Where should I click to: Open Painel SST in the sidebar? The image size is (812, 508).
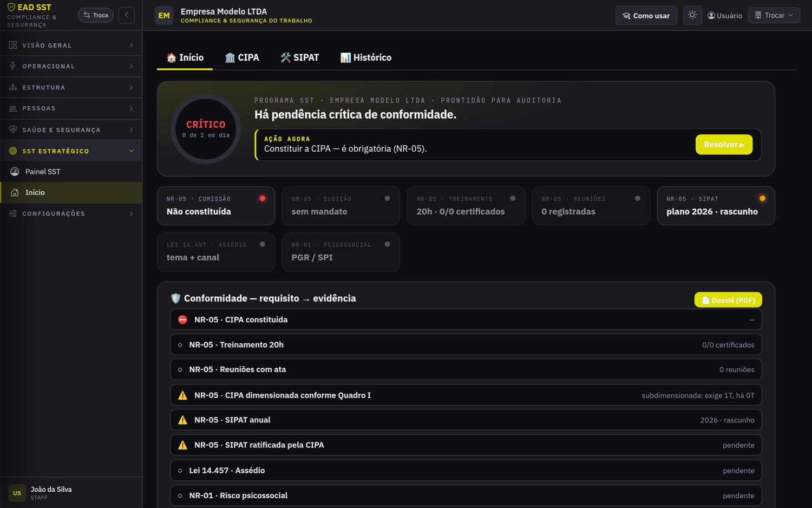[71, 172]
